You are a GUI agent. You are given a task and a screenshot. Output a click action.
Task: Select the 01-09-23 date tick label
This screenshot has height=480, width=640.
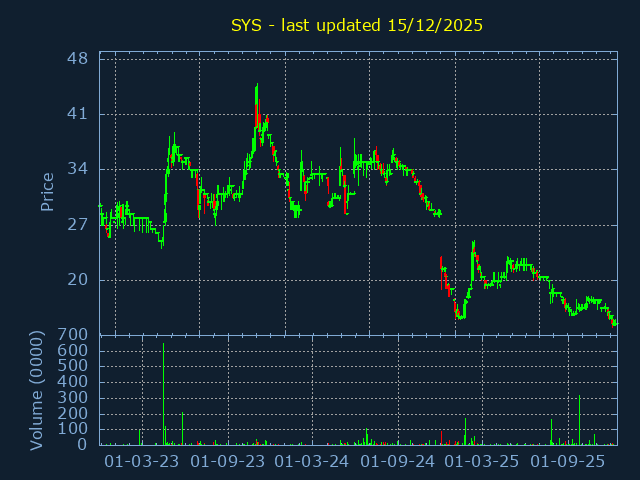coord(228,461)
